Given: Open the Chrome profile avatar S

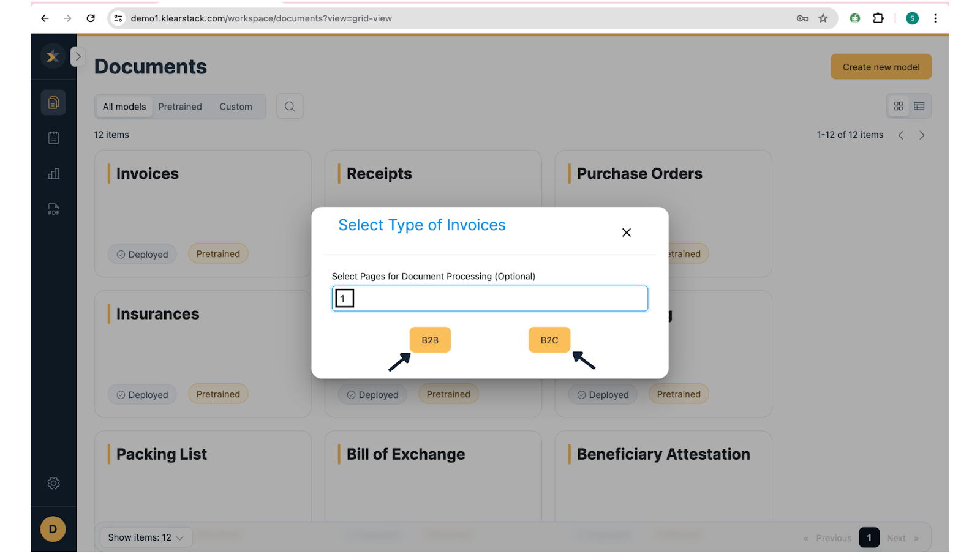Looking at the screenshot, I should coord(912,18).
